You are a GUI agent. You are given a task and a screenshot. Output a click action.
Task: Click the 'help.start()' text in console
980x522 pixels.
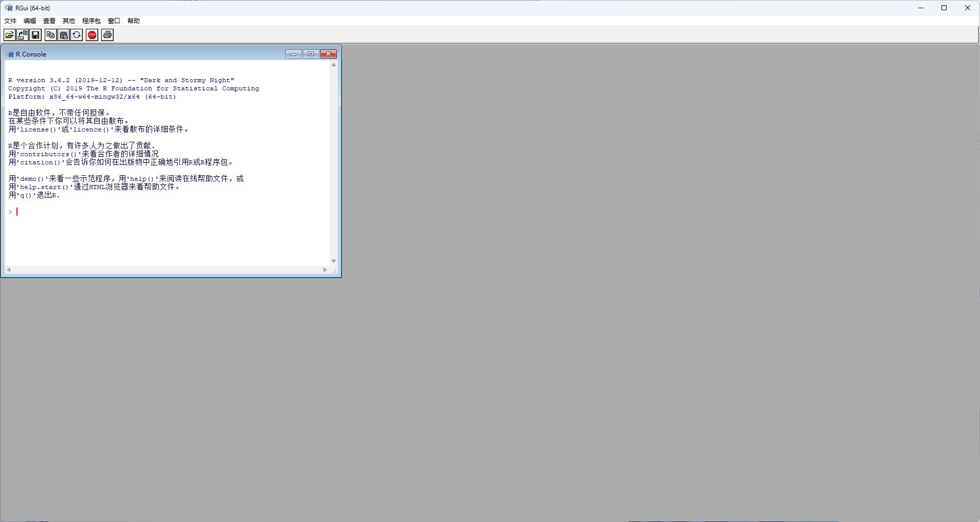tap(44, 187)
